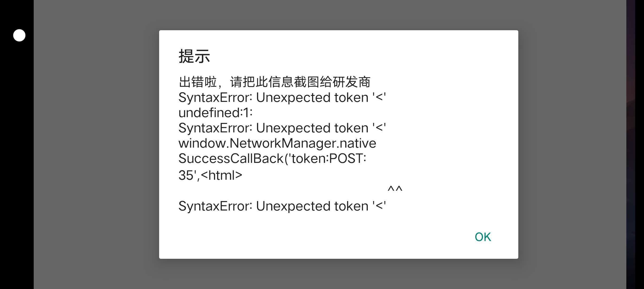Click the dimmed backdrop left of the dialog
Viewport: 644px width, 289px height.
point(96,144)
